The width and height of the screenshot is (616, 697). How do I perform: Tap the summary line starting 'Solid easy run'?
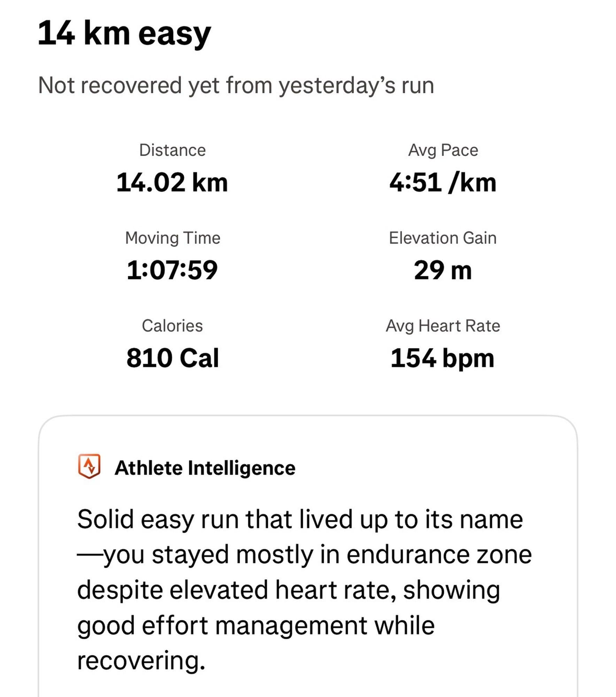300,520
